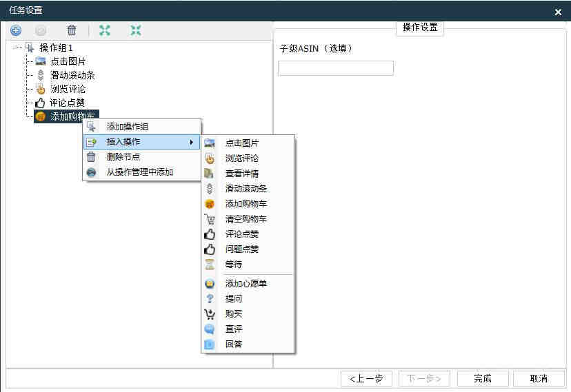Click the 购买 shopping cart icon
The width and height of the screenshot is (571, 392).
210,313
